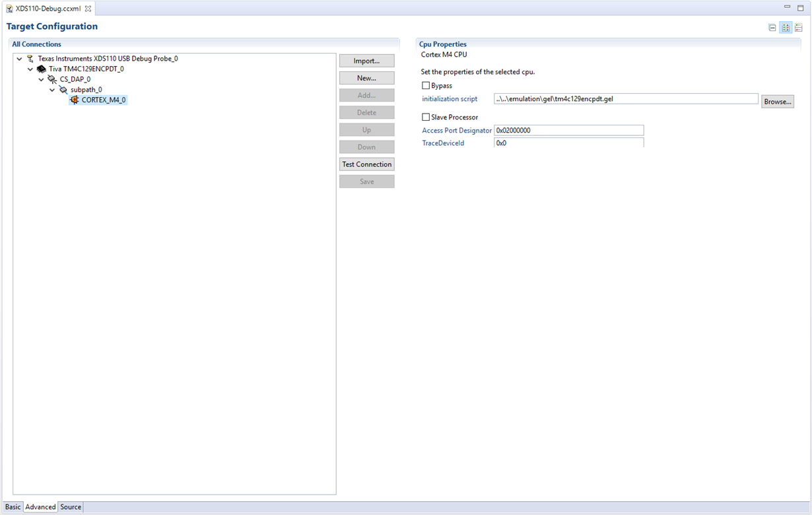Close the XDS110-Debug.ccxml editor tab
The width and height of the screenshot is (812, 515).
[x=88, y=9]
